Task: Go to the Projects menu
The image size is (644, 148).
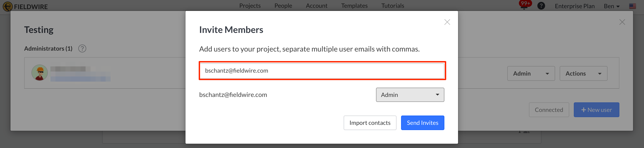Action: click(x=250, y=5)
